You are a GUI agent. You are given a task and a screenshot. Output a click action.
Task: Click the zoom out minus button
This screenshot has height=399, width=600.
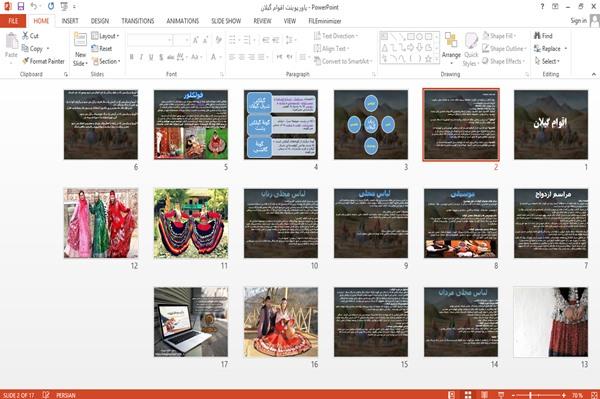(x=514, y=395)
